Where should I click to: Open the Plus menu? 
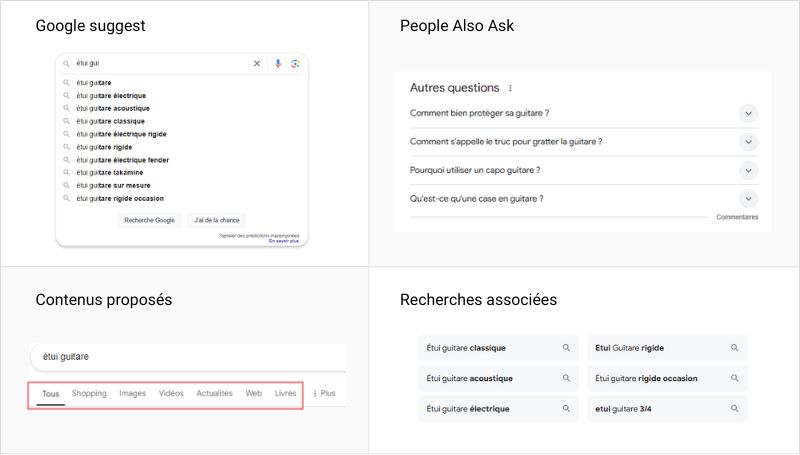pos(324,393)
